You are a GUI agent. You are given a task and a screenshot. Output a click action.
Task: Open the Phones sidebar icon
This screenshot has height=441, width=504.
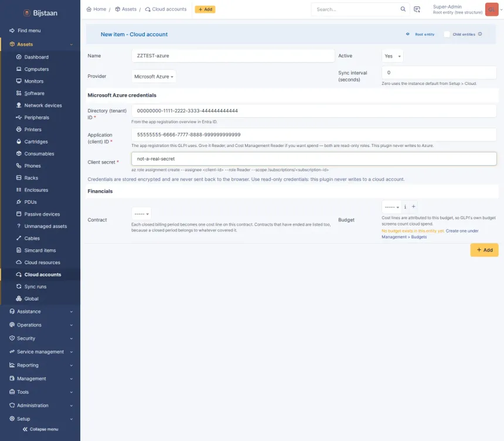coord(19,166)
